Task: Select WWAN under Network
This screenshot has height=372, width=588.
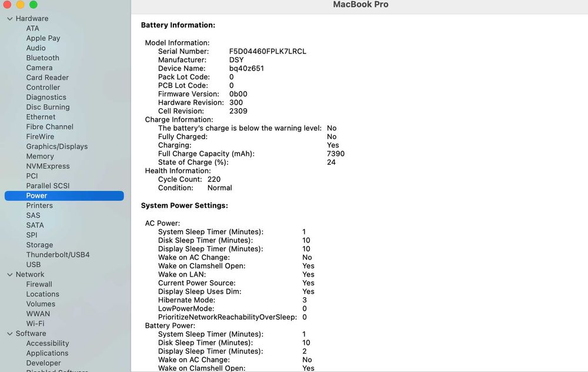Action: [x=38, y=314]
